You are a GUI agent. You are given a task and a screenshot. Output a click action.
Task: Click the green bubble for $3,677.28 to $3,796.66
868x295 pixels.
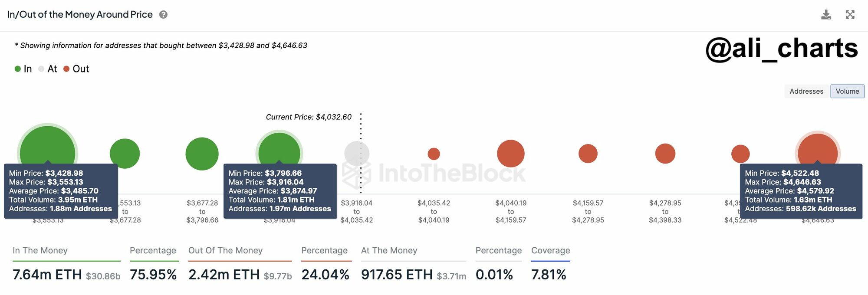(202, 154)
